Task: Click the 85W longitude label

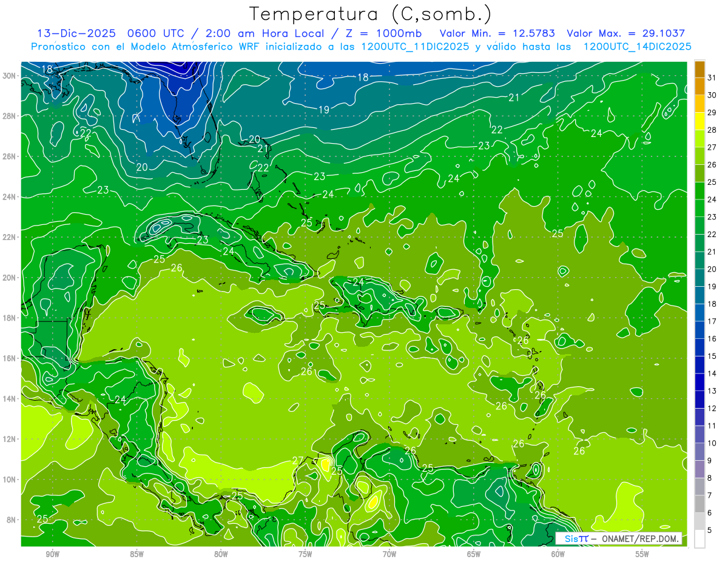Action: click(x=136, y=554)
